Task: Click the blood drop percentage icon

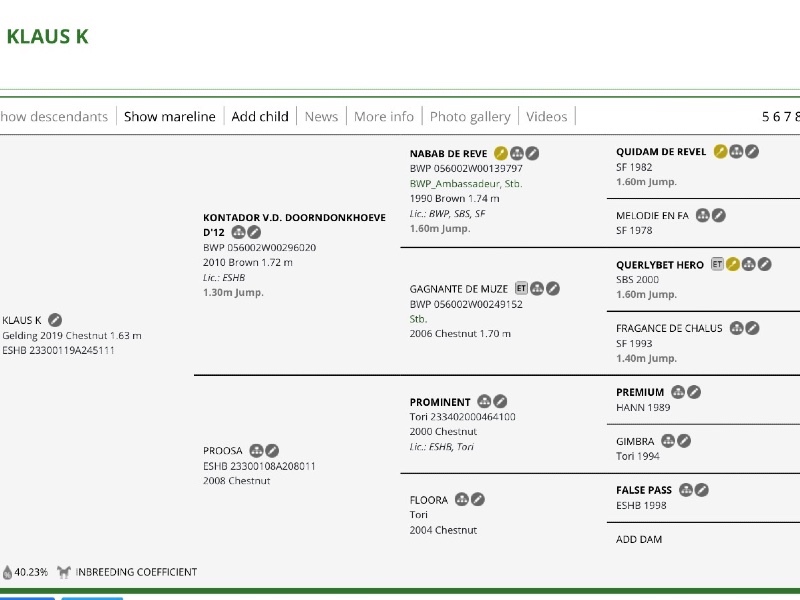Action: click(x=7, y=572)
